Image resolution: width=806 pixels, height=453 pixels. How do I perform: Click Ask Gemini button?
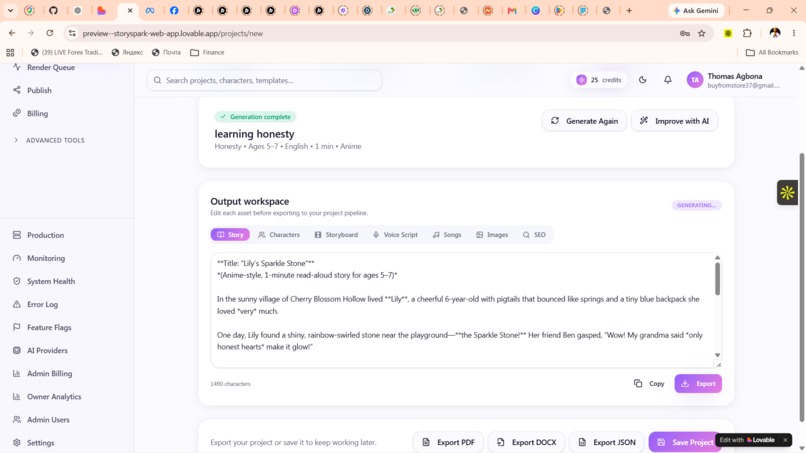(x=697, y=10)
